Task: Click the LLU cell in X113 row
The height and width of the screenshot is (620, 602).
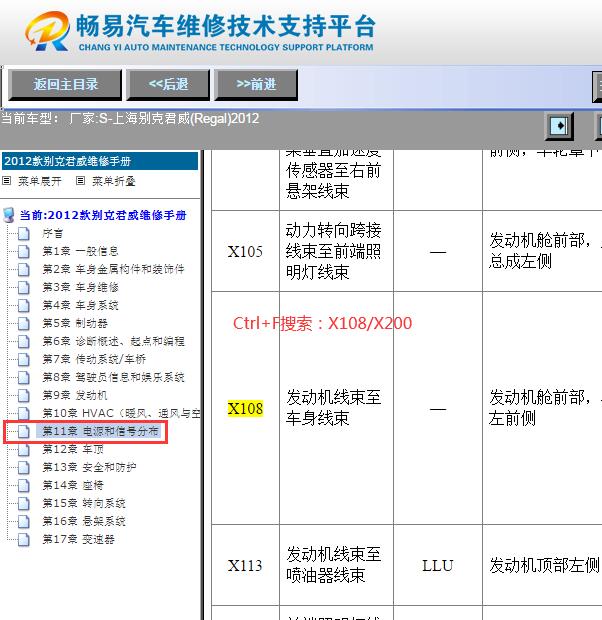Action: tap(438, 565)
